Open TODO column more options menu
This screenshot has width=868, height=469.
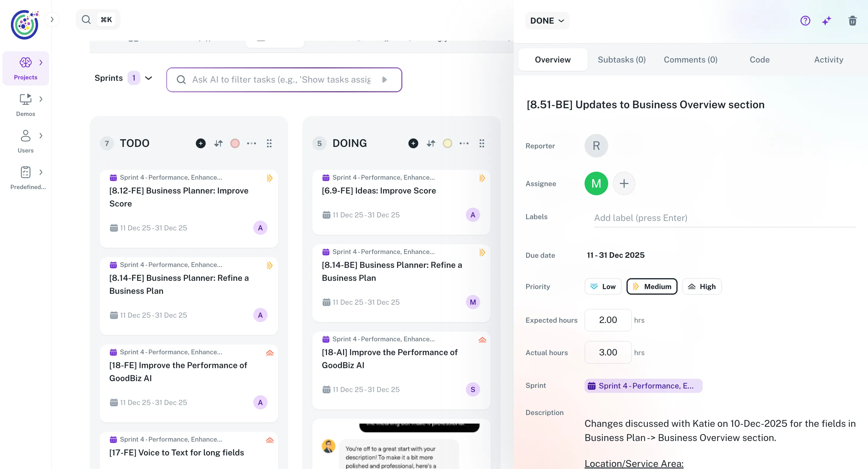pyautogui.click(x=251, y=143)
